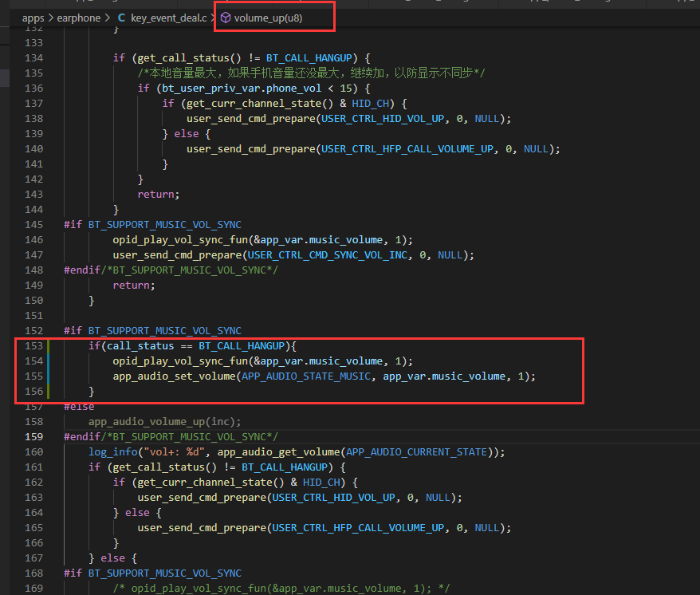Open the "apps" breadcrumb folder
This screenshot has height=595, width=700.
(33, 18)
